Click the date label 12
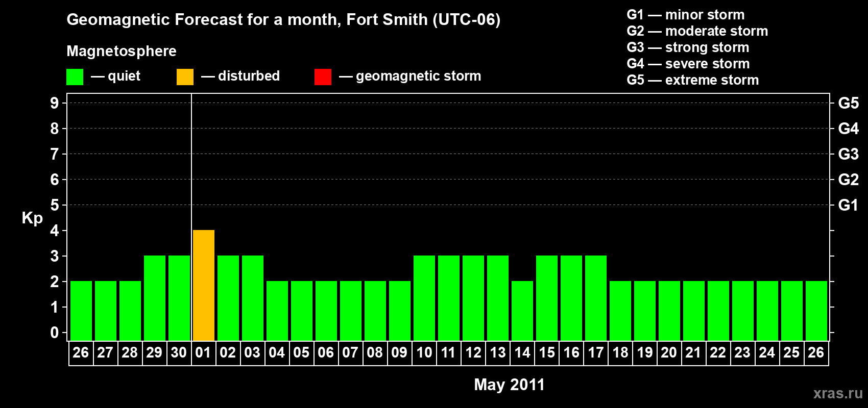The image size is (868, 408). [x=473, y=353]
